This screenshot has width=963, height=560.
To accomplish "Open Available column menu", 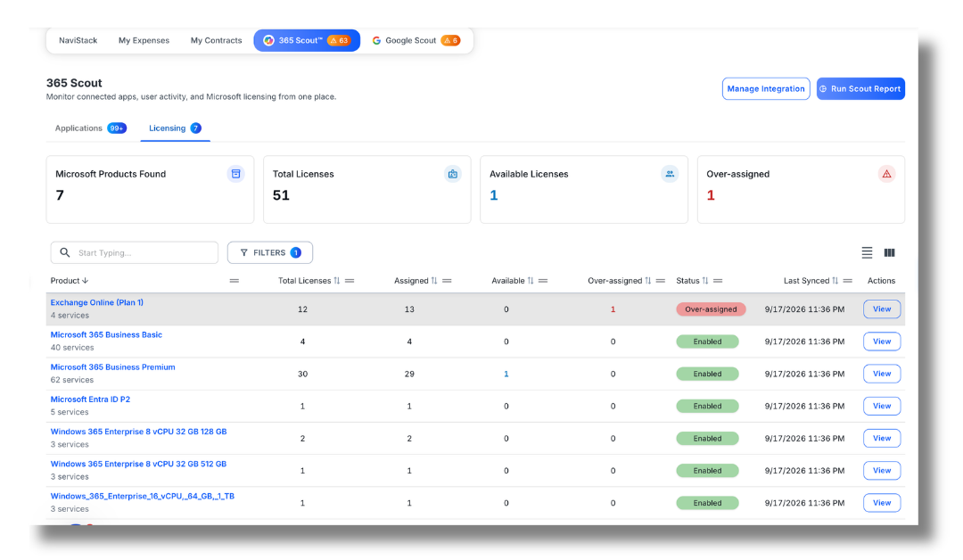I will coord(543,281).
